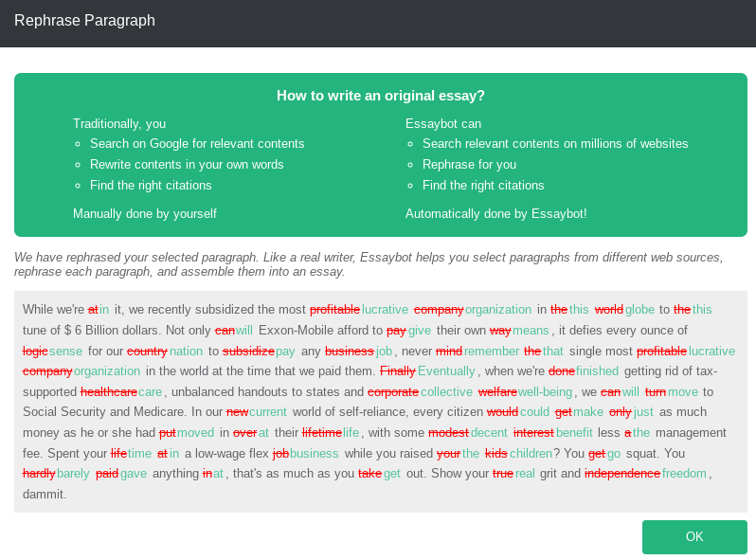Click the italic 'We have rephrased your selected paragraph' note

[x=369, y=264]
